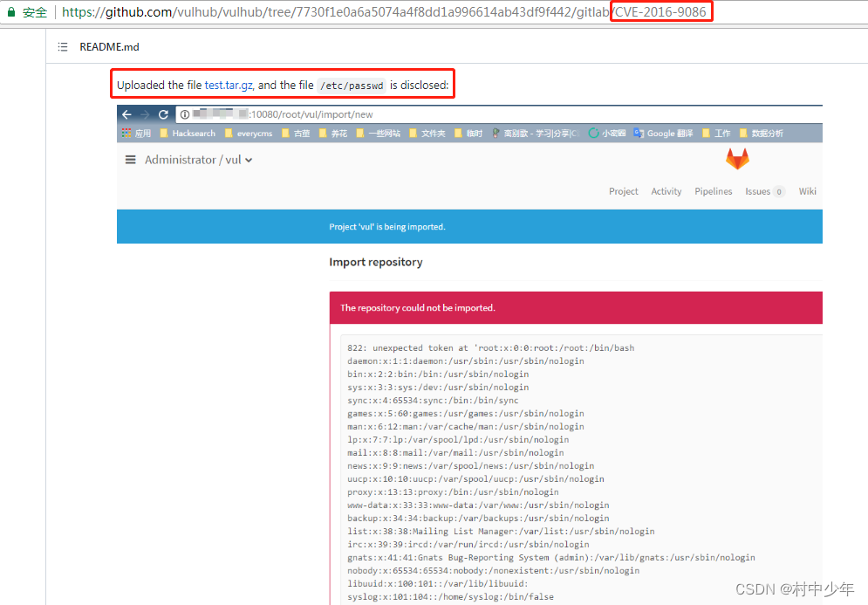The width and height of the screenshot is (868, 605).
Task: Open the 临时 bookmark folder
Action: pos(468,133)
